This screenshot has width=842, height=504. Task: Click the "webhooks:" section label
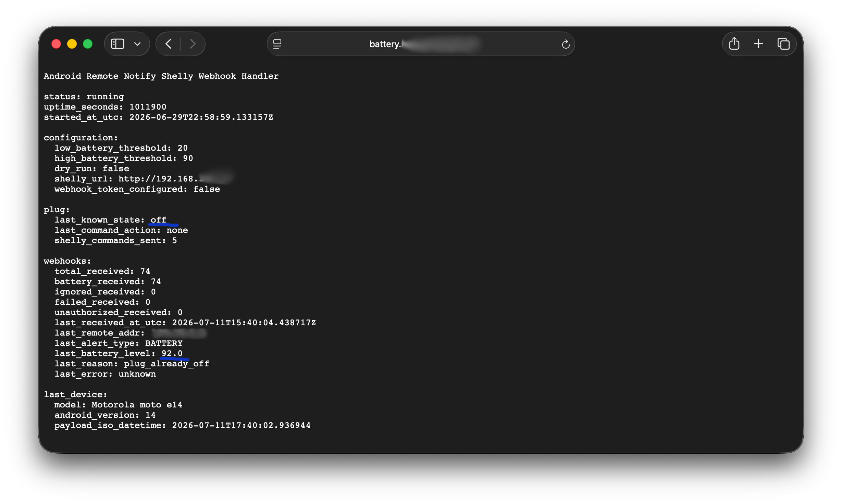(x=67, y=261)
